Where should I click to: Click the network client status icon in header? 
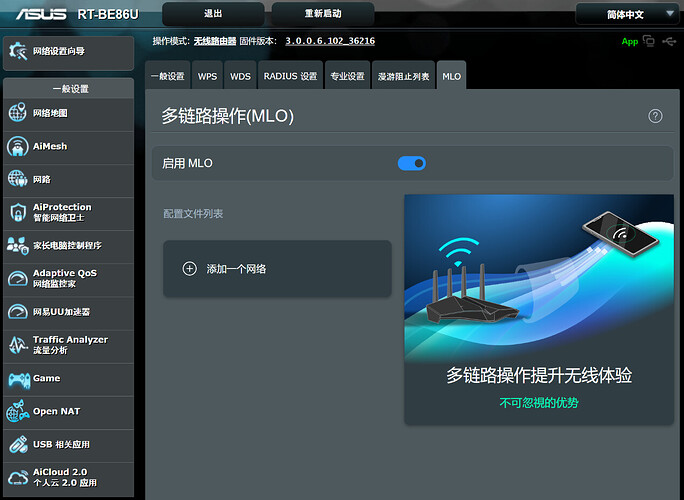(x=649, y=41)
